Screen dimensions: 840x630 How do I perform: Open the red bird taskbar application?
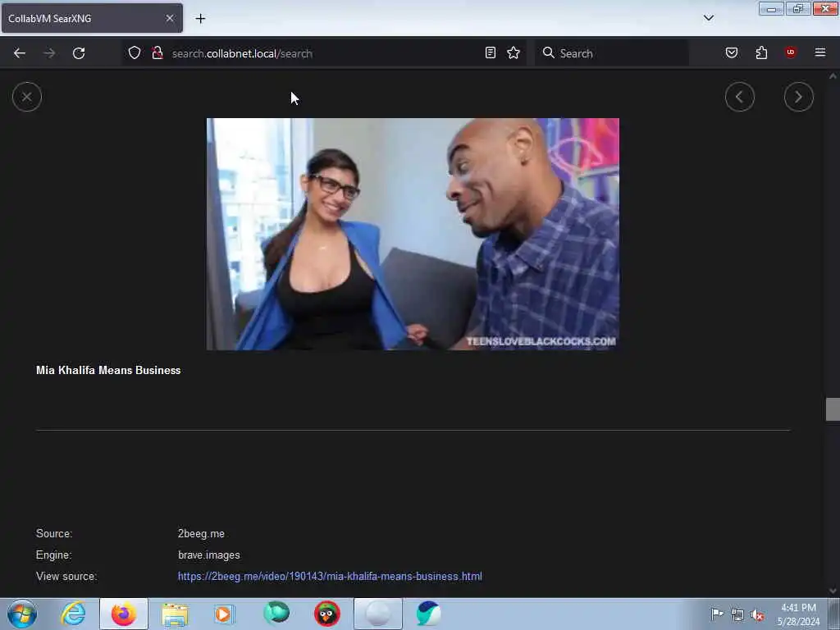(x=326, y=614)
